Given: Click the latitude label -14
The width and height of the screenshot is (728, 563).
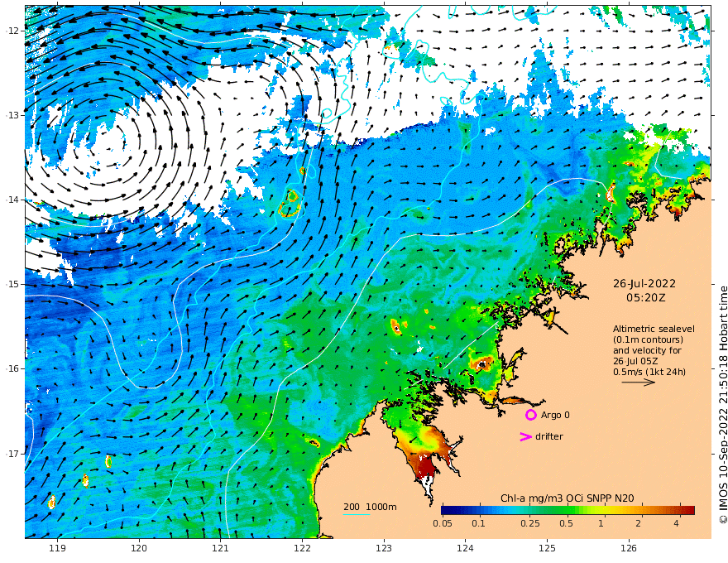Looking at the screenshot, I should pyautogui.click(x=13, y=200).
